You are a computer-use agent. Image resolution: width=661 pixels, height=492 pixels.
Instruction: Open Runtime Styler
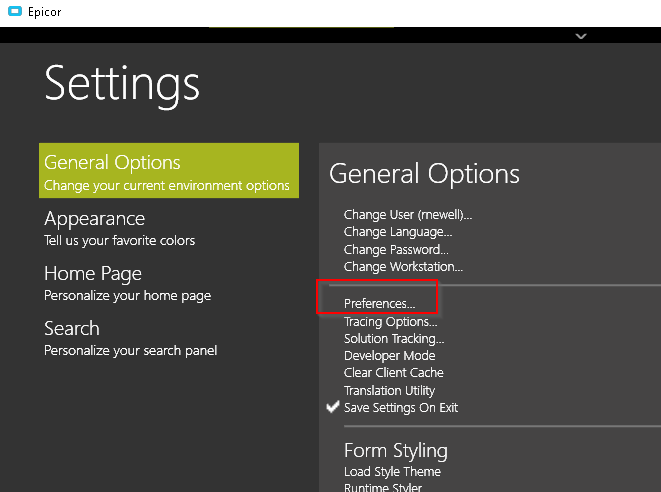[383, 487]
